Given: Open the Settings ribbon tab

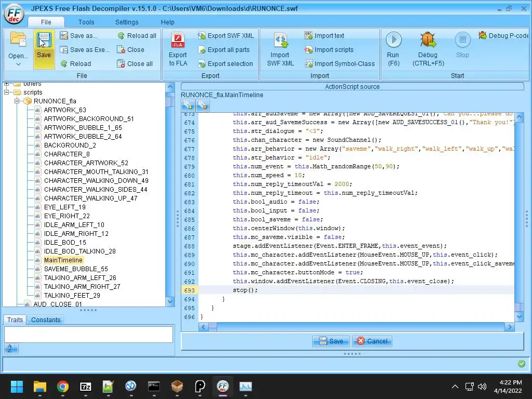Looking at the screenshot, I should click(x=127, y=22).
